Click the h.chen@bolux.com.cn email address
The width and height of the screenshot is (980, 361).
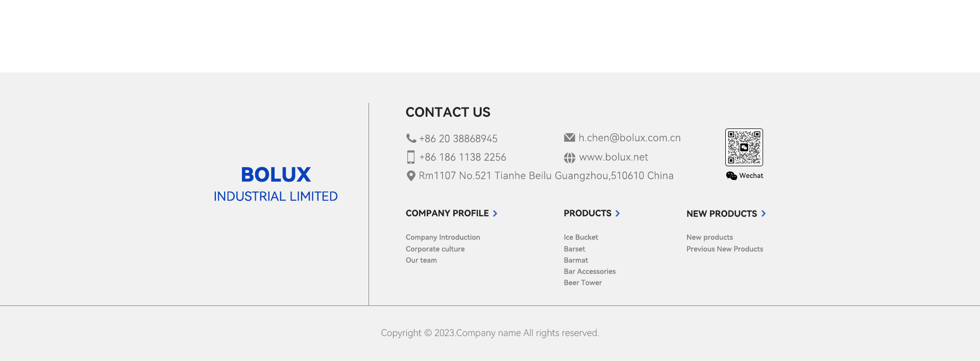pyautogui.click(x=629, y=138)
